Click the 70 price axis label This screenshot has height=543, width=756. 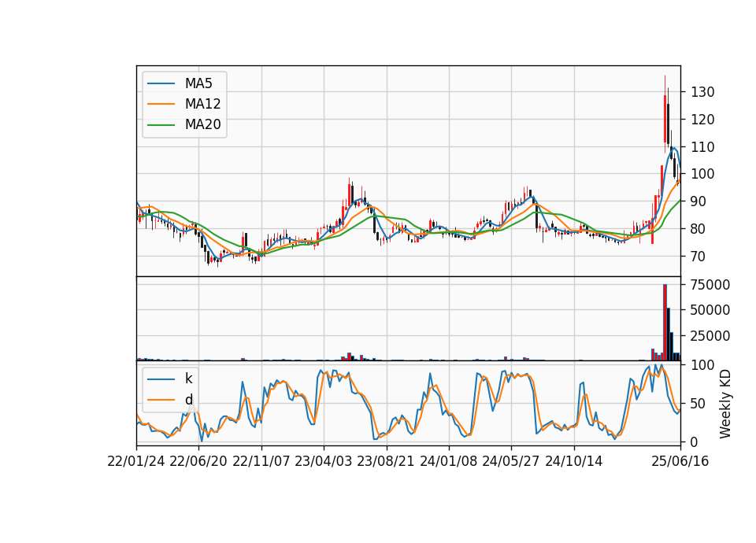[699, 257]
